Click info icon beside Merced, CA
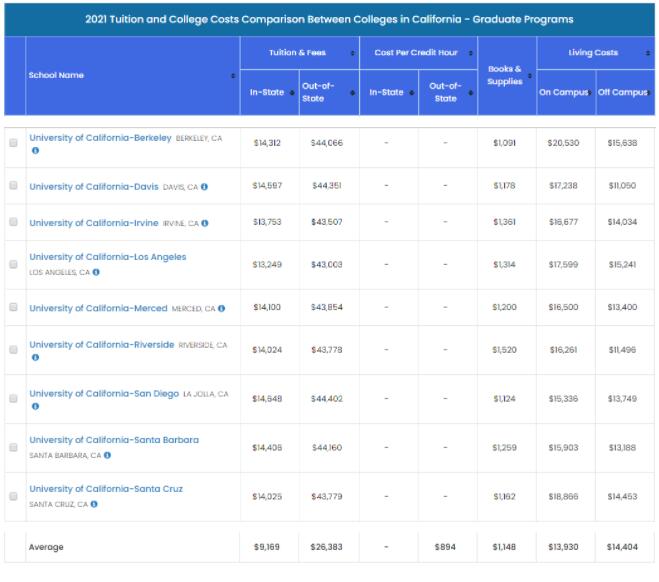Image resolution: width=659 pixels, height=582 pixels. [221, 309]
